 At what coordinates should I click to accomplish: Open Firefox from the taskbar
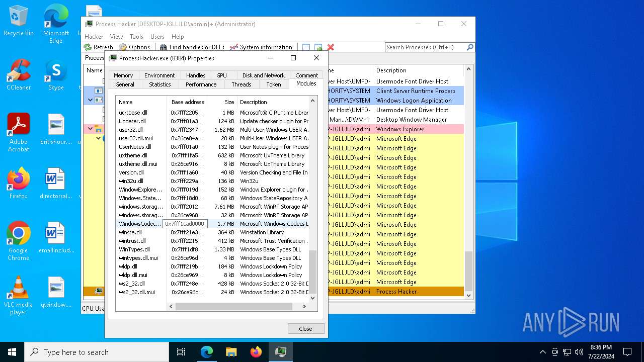point(256,352)
